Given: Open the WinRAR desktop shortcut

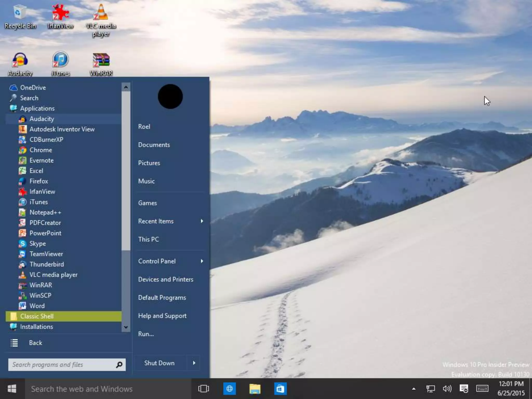Looking at the screenshot, I should point(101,64).
